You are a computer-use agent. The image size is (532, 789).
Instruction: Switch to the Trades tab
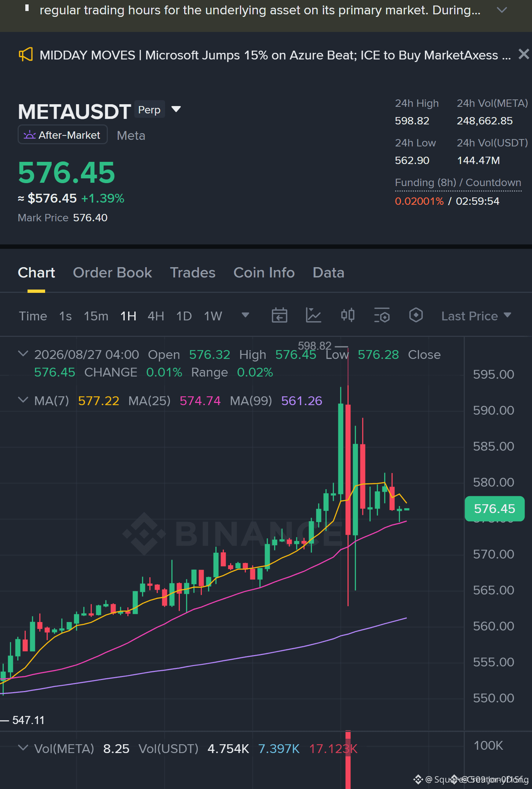193,273
